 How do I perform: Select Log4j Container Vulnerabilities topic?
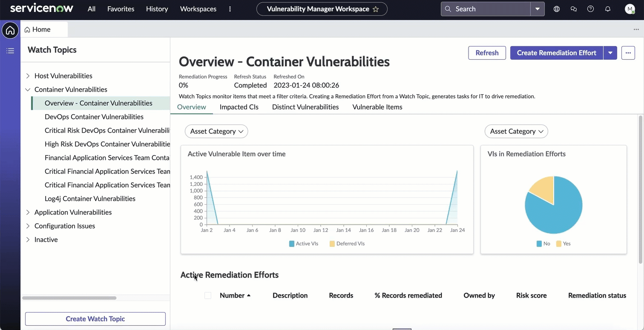click(90, 199)
